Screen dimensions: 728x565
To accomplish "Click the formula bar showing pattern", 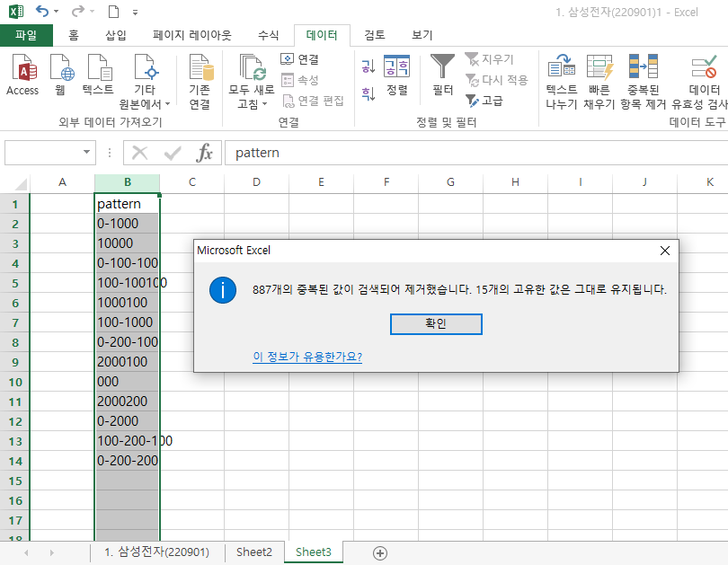I will (476, 153).
